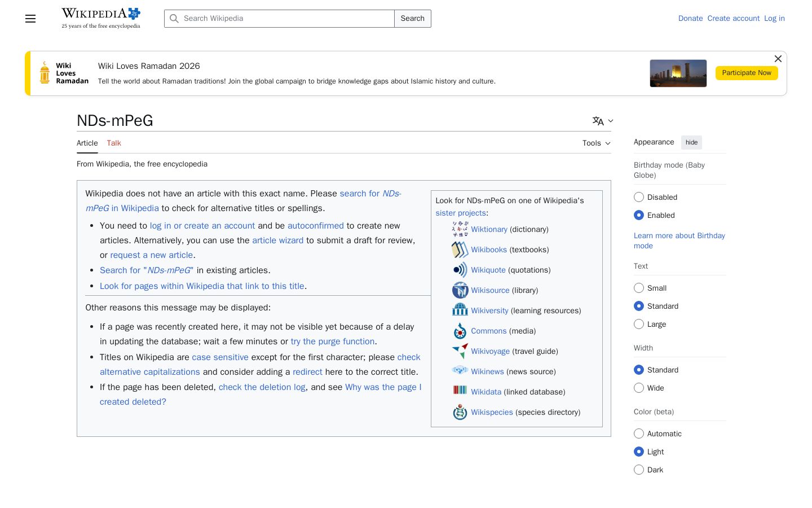The width and height of the screenshot is (812, 508).
Task: Open the Wiktionary link
Action: point(489,229)
